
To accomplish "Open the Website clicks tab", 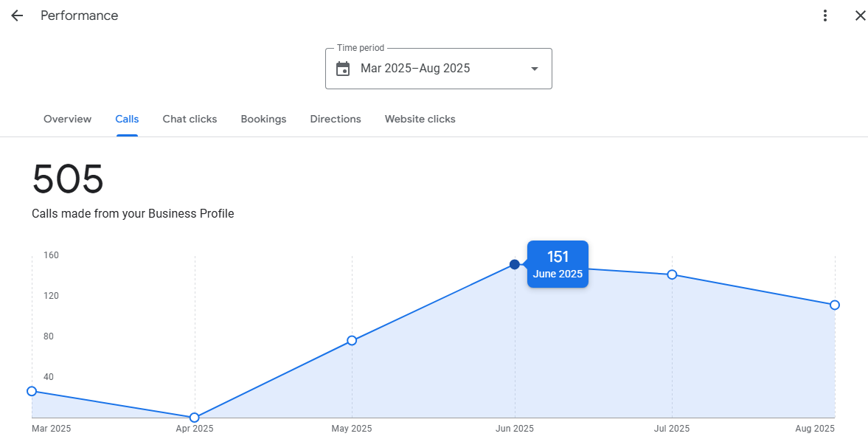I will click(x=420, y=119).
